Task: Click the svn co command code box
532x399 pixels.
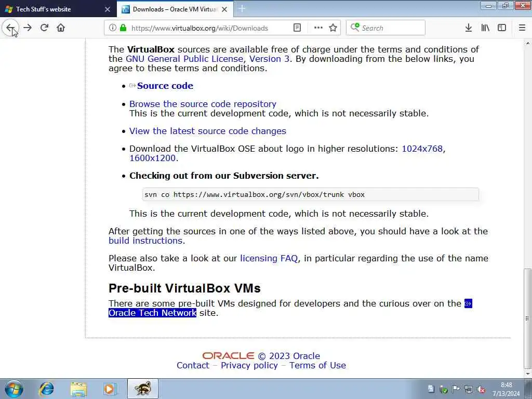Action: 311,194
